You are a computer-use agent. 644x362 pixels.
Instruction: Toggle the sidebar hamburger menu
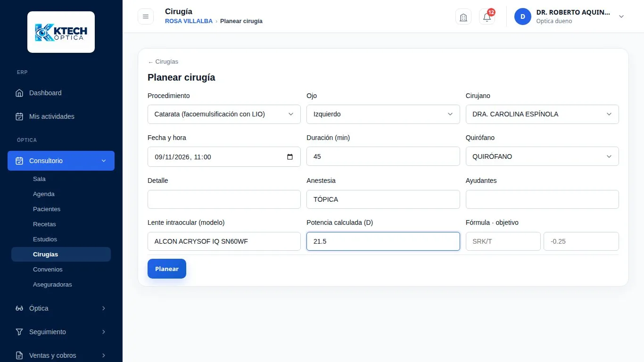click(146, 16)
